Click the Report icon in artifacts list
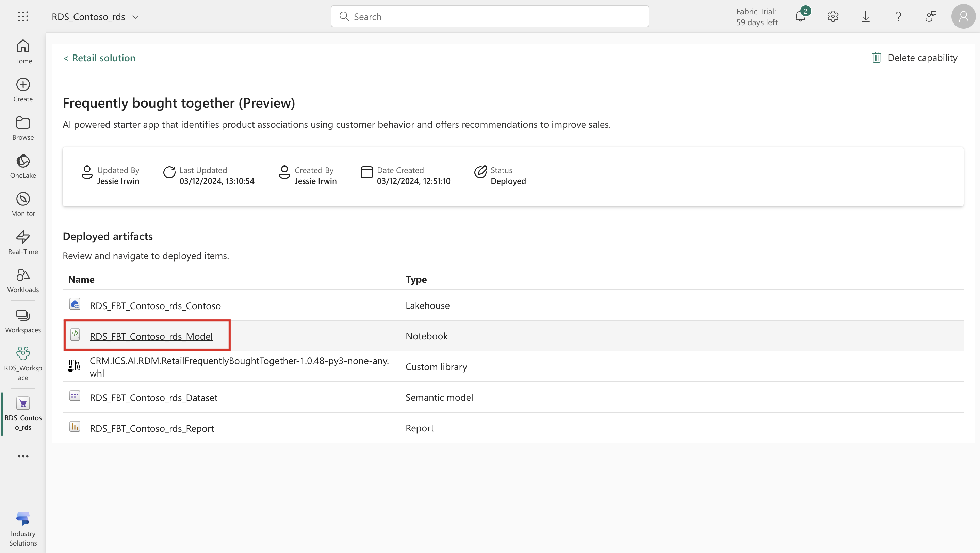The image size is (980, 553). click(x=75, y=426)
